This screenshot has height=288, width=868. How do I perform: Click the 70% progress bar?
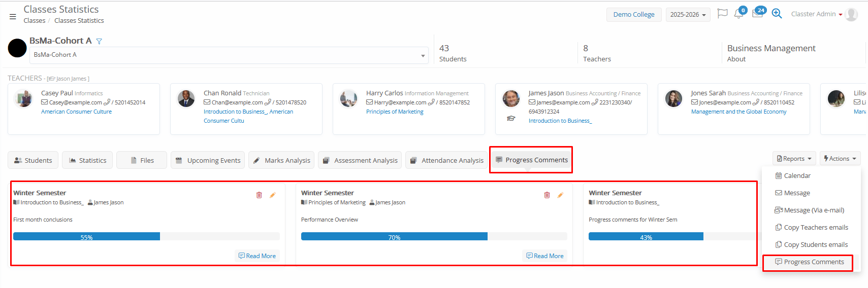coord(394,237)
